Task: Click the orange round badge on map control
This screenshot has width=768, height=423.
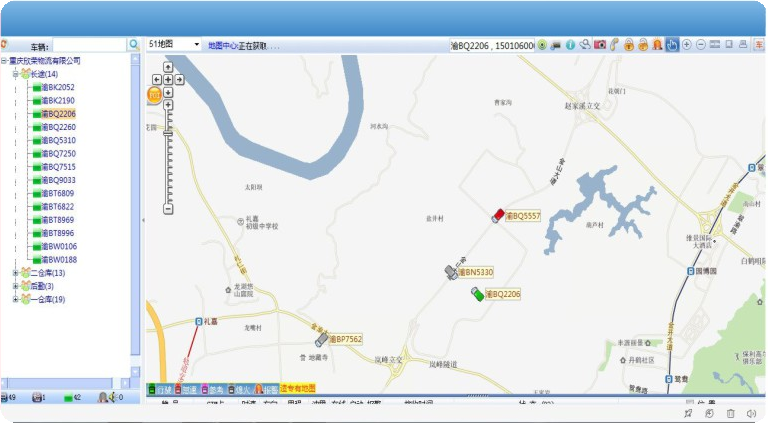Action: pos(154,95)
